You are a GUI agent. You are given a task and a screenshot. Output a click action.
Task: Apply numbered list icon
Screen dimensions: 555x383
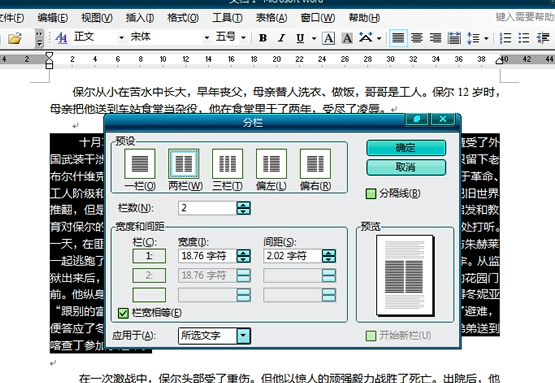pos(505,38)
